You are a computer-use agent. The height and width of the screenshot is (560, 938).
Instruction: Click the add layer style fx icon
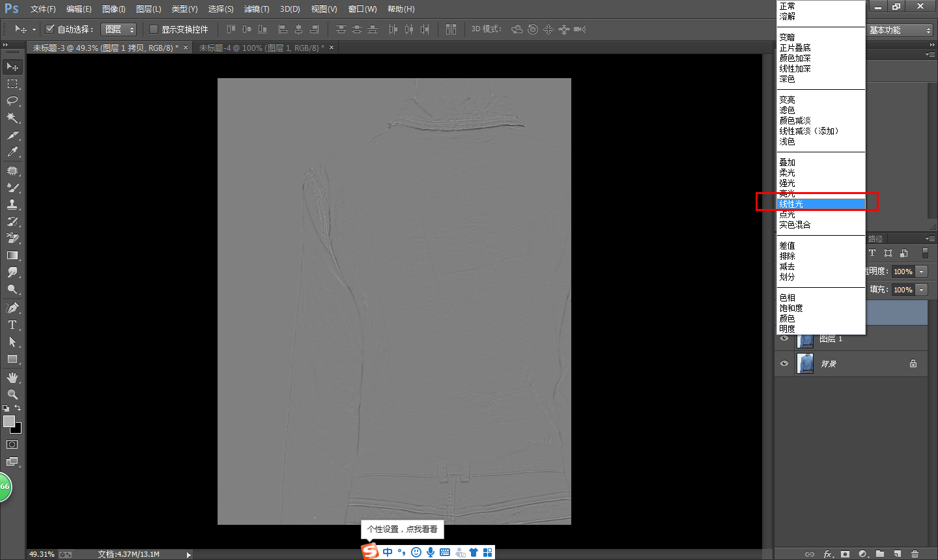(x=828, y=554)
